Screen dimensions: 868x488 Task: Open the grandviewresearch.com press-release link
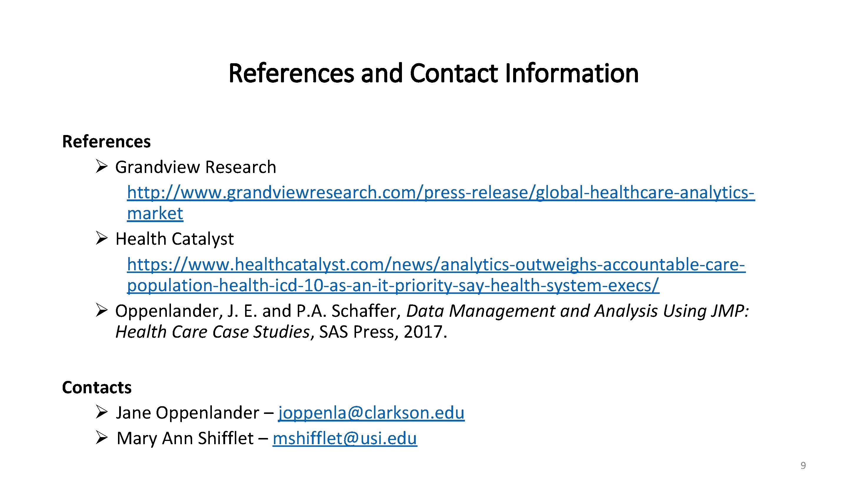[x=441, y=193]
